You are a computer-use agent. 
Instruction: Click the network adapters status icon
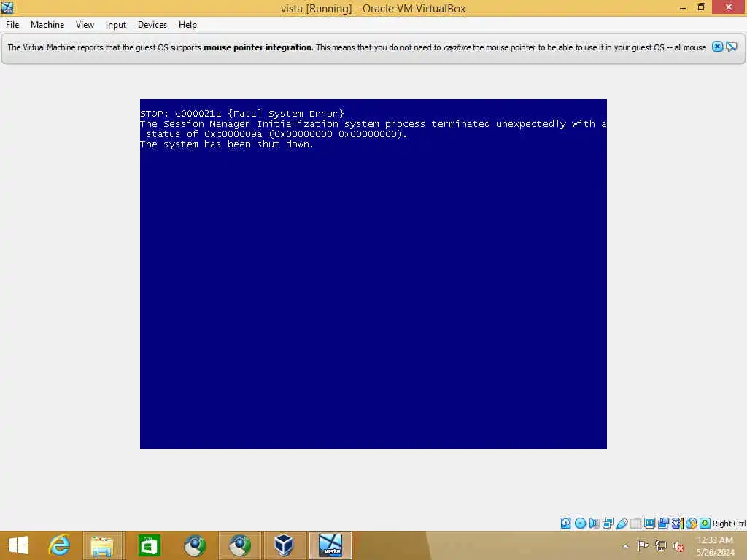[x=608, y=524]
